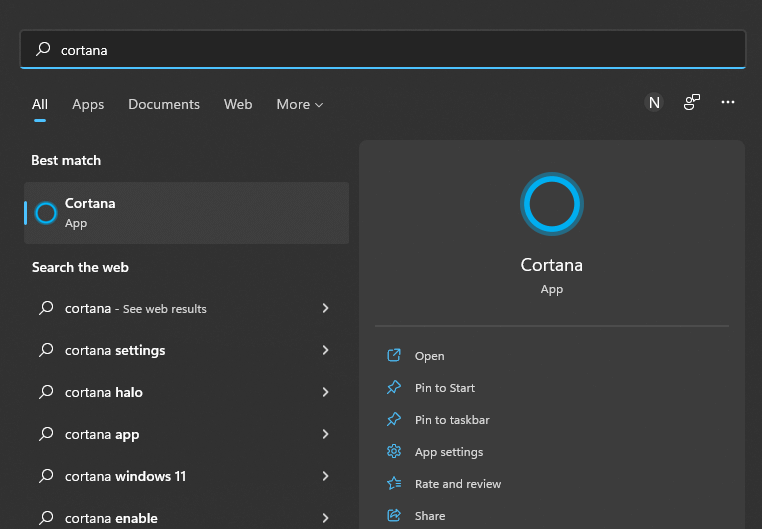The image size is (762, 529).
Task: Click search icon beside 'cortana settings'
Action: pyautogui.click(x=46, y=350)
